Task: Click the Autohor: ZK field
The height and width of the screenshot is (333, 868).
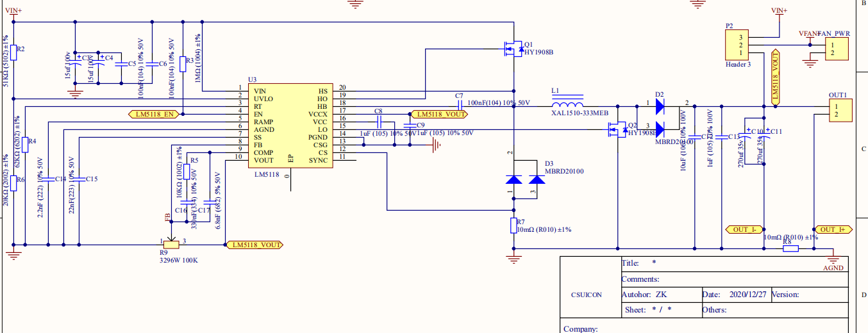Action: (660, 295)
